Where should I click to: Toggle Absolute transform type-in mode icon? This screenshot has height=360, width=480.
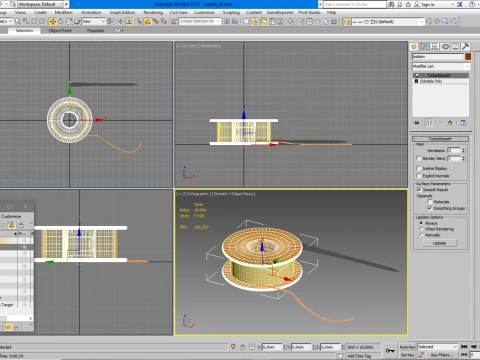252,347
